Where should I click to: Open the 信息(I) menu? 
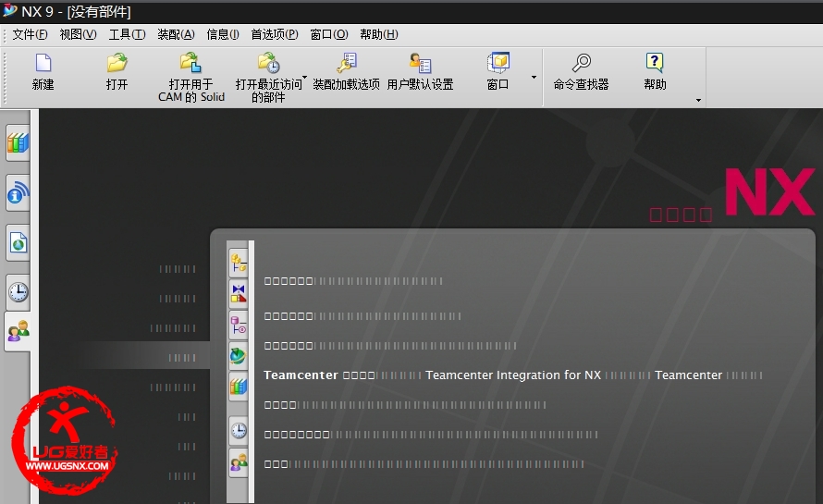[223, 34]
